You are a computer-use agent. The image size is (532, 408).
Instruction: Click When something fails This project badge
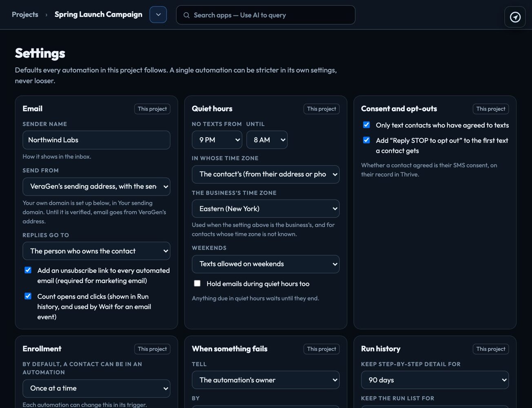click(321, 349)
